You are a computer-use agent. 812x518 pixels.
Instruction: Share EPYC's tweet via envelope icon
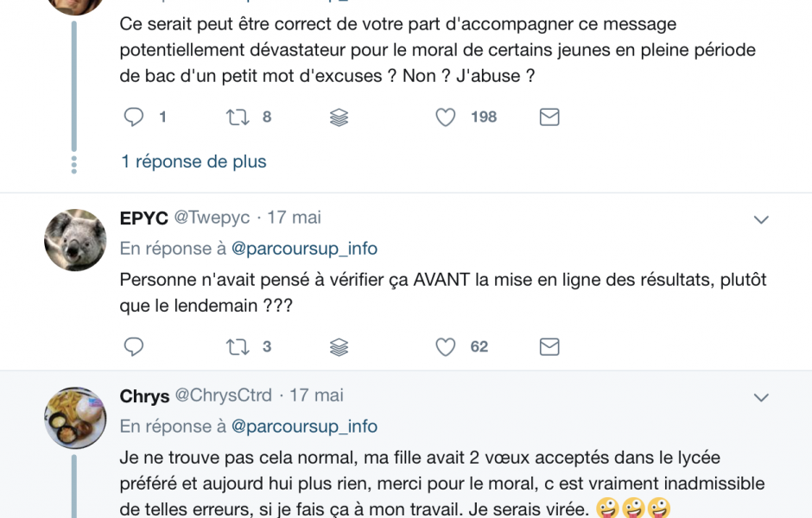coord(549,347)
